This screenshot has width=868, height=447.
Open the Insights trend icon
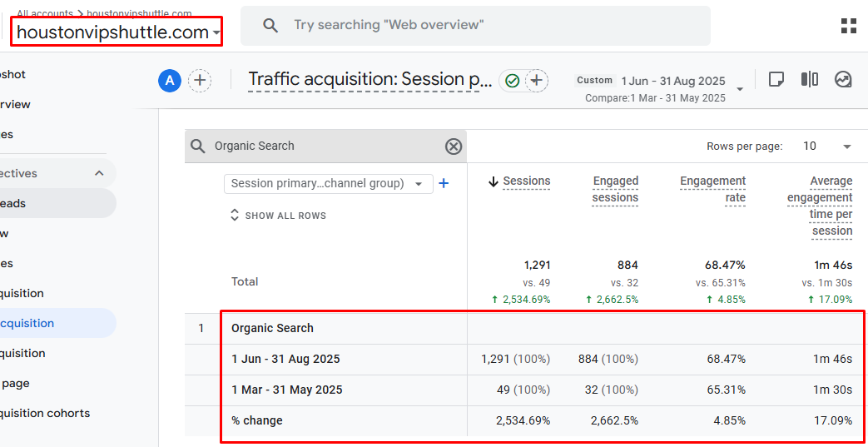(843, 79)
